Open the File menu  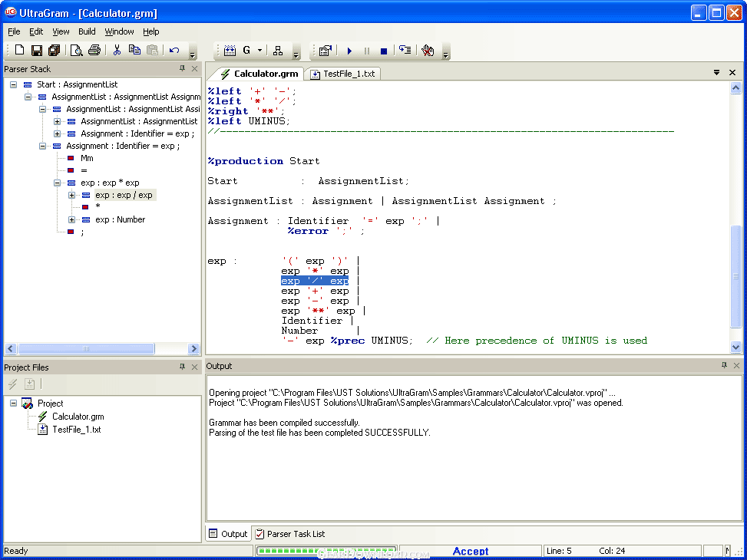coord(14,31)
